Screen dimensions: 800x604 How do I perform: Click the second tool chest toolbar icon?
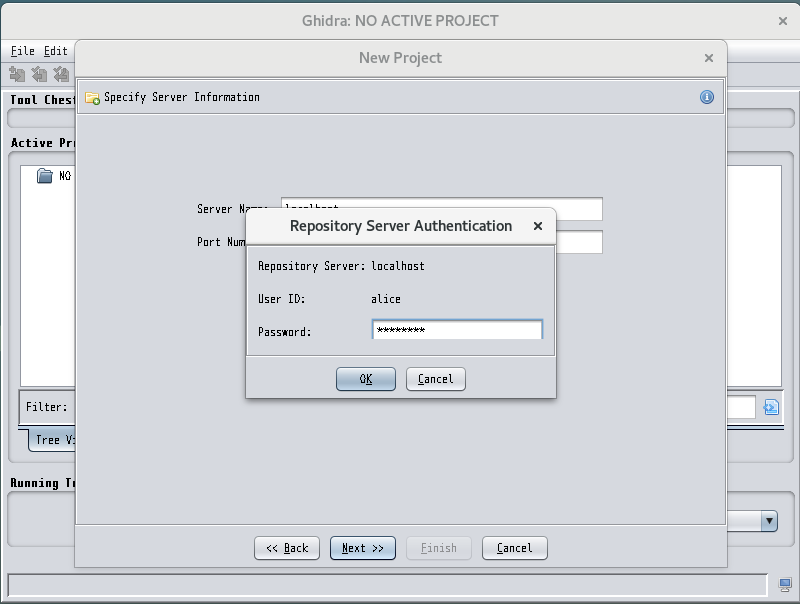[x=39, y=74]
